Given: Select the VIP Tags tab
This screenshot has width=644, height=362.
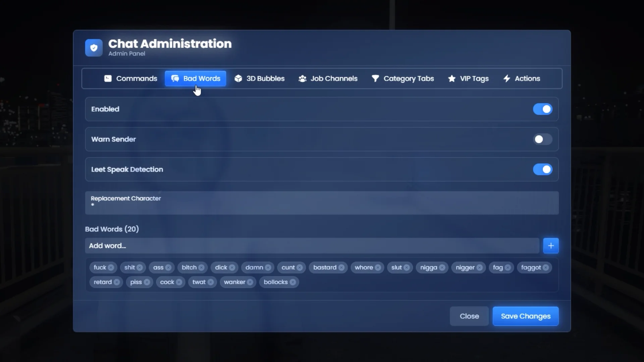Looking at the screenshot, I should (x=468, y=78).
